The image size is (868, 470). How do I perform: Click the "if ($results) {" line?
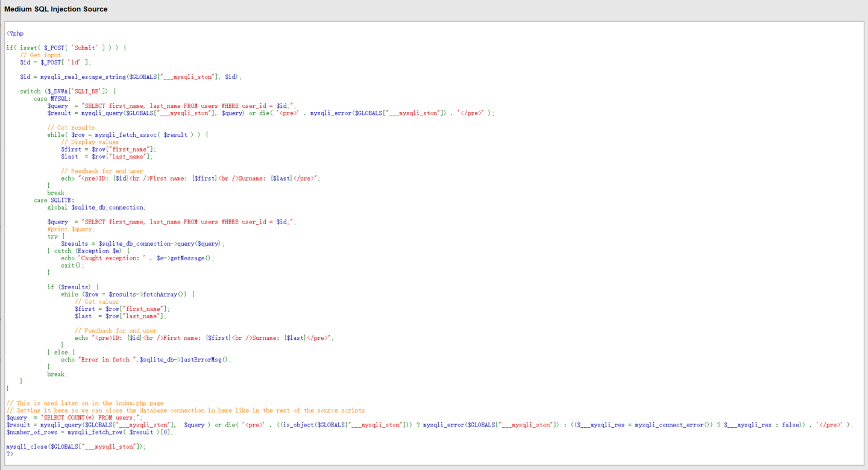(73, 287)
